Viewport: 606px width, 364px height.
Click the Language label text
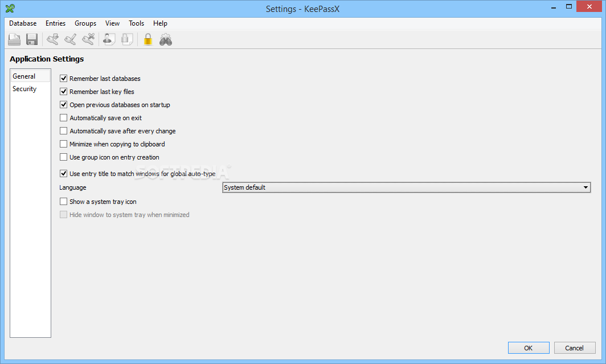(73, 187)
